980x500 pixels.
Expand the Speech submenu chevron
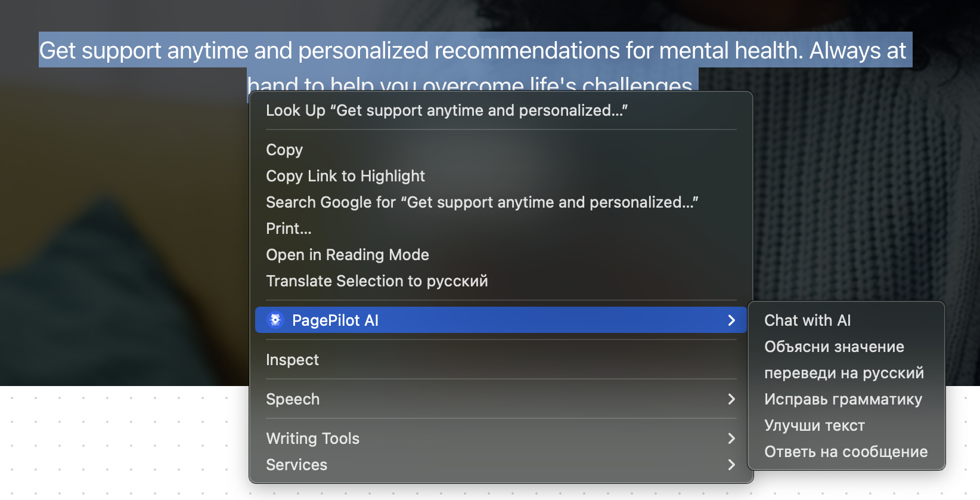coord(731,399)
